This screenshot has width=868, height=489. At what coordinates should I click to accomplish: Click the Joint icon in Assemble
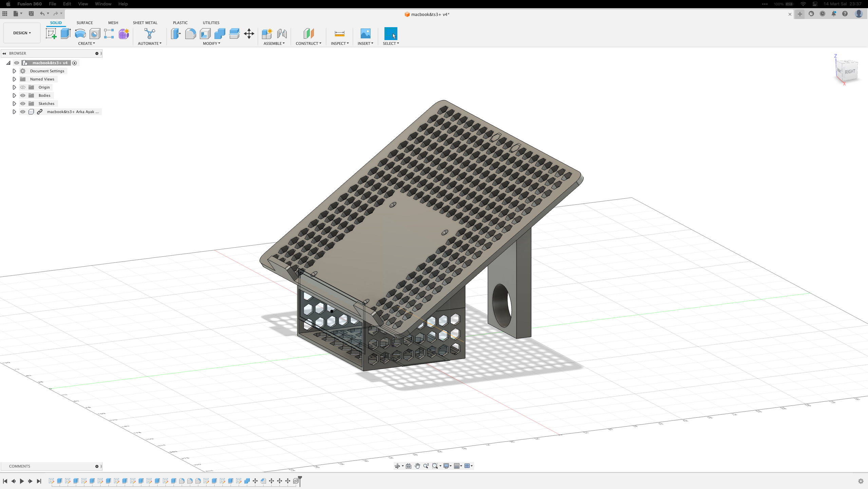[282, 34]
